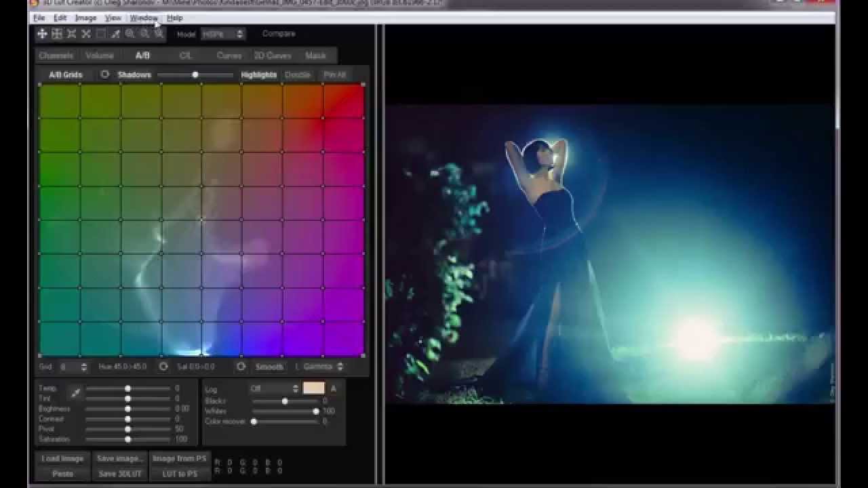Click the Temp slider handle
The image size is (868, 488).
(x=127, y=388)
